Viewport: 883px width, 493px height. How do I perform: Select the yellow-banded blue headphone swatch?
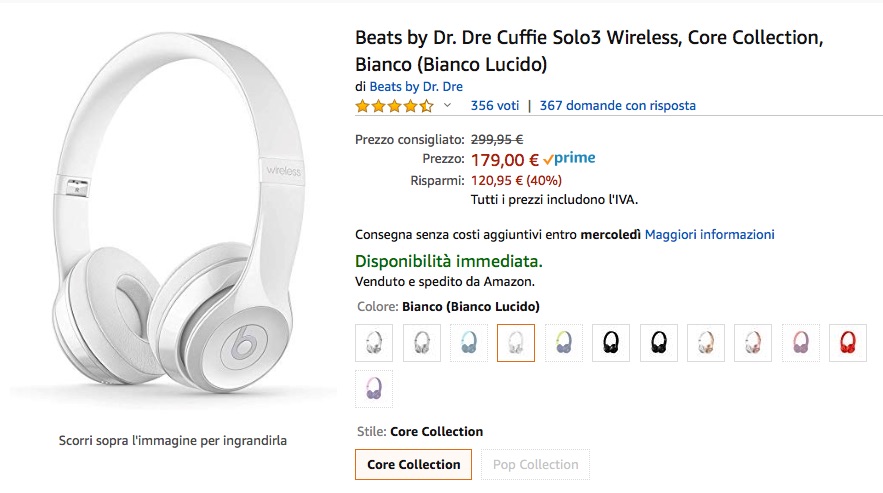564,343
